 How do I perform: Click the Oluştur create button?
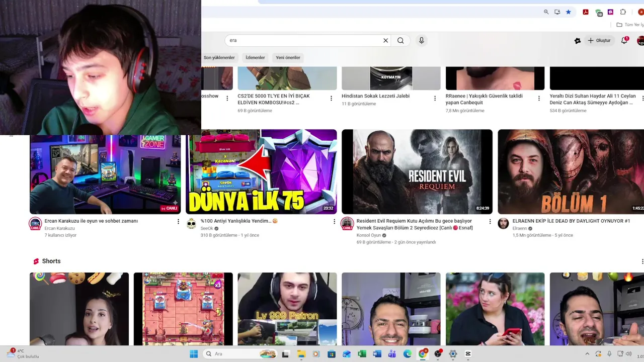tap(599, 40)
